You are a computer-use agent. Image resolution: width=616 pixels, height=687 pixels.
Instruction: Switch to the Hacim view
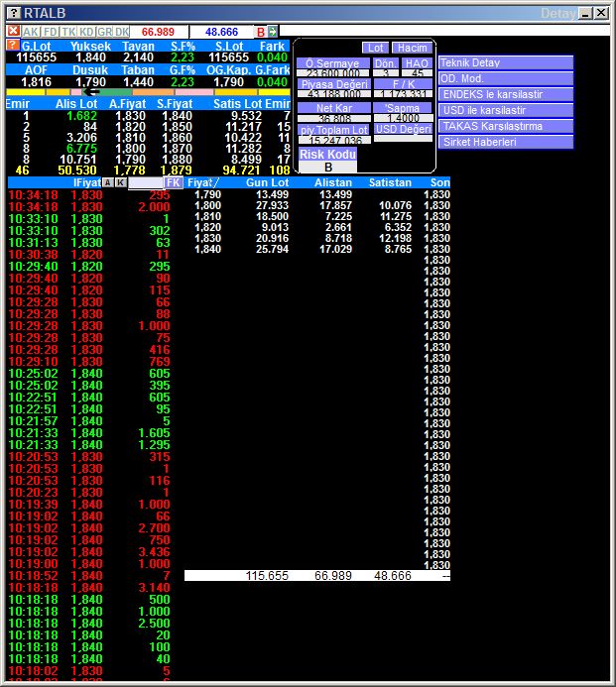click(412, 48)
